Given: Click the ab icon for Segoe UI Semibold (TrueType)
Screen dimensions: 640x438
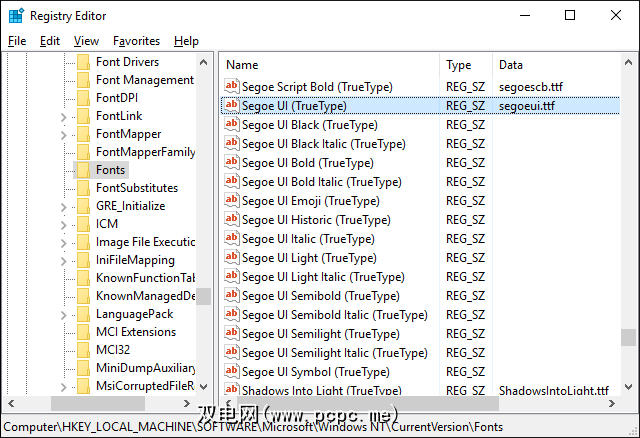Looking at the screenshot, I should [x=231, y=295].
